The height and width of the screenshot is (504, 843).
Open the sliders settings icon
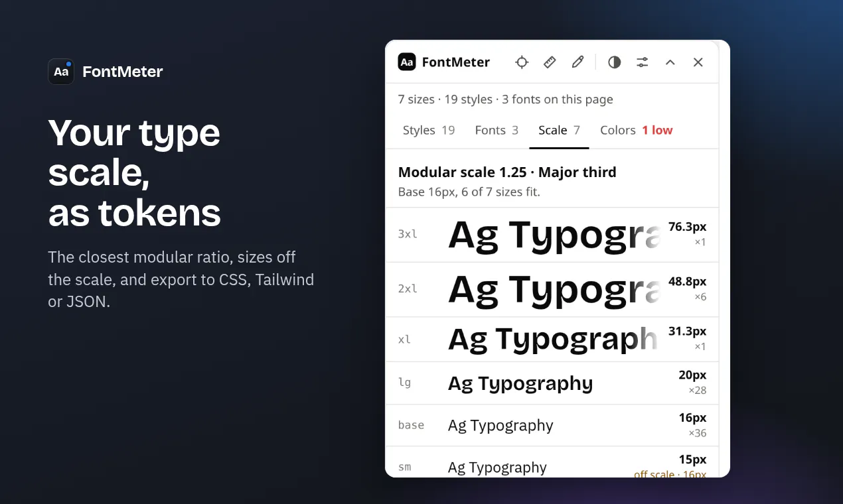pos(643,62)
